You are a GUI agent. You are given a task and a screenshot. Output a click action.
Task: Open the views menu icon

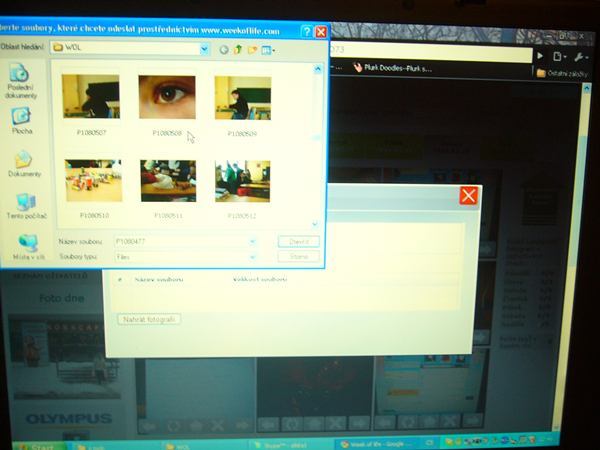(x=268, y=50)
